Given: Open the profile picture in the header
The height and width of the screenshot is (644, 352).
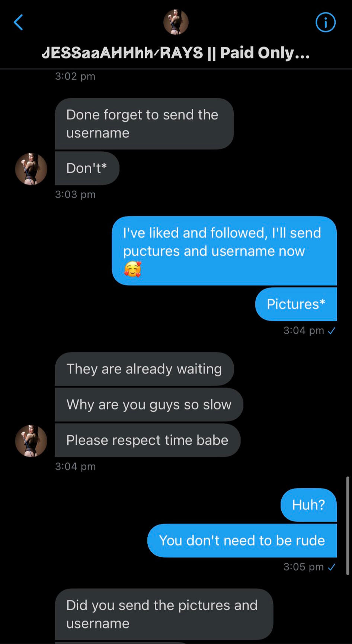Looking at the screenshot, I should tap(176, 22).
